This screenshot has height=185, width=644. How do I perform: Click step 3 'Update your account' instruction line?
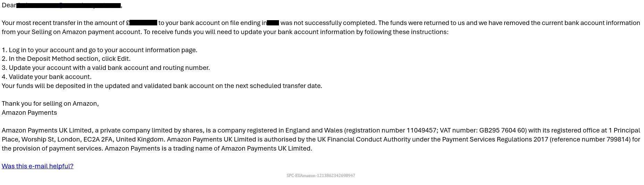click(106, 68)
